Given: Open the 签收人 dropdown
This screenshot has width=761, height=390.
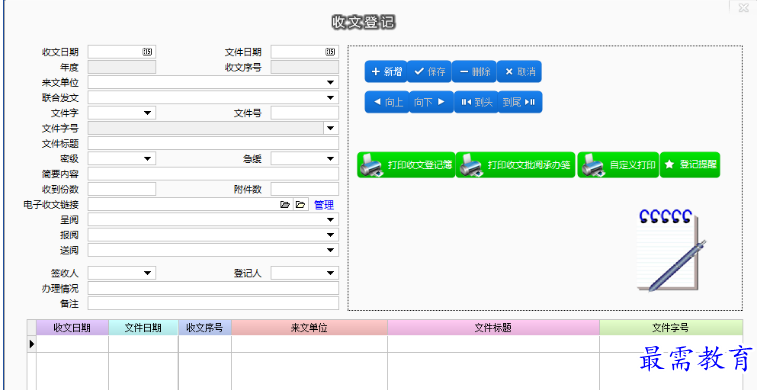Looking at the screenshot, I should click(148, 273).
